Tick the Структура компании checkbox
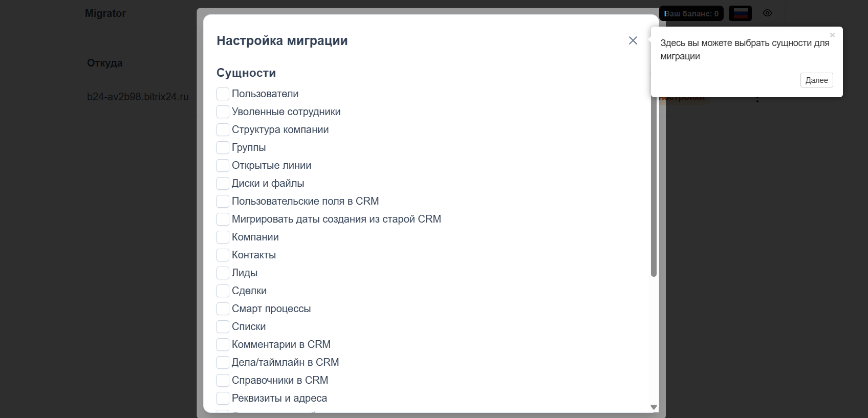 pos(223,129)
